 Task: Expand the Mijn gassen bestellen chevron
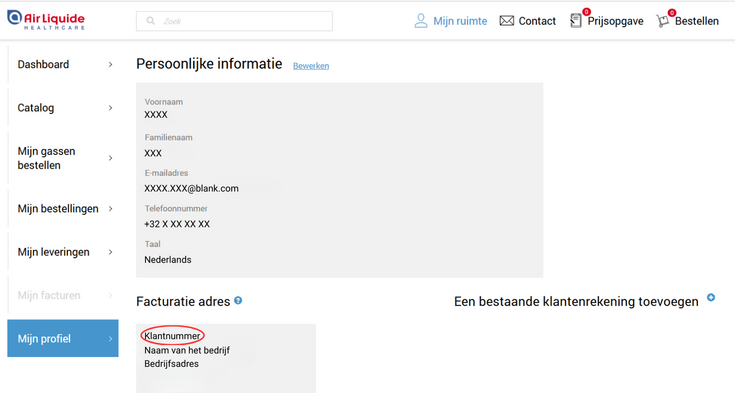coord(111,158)
